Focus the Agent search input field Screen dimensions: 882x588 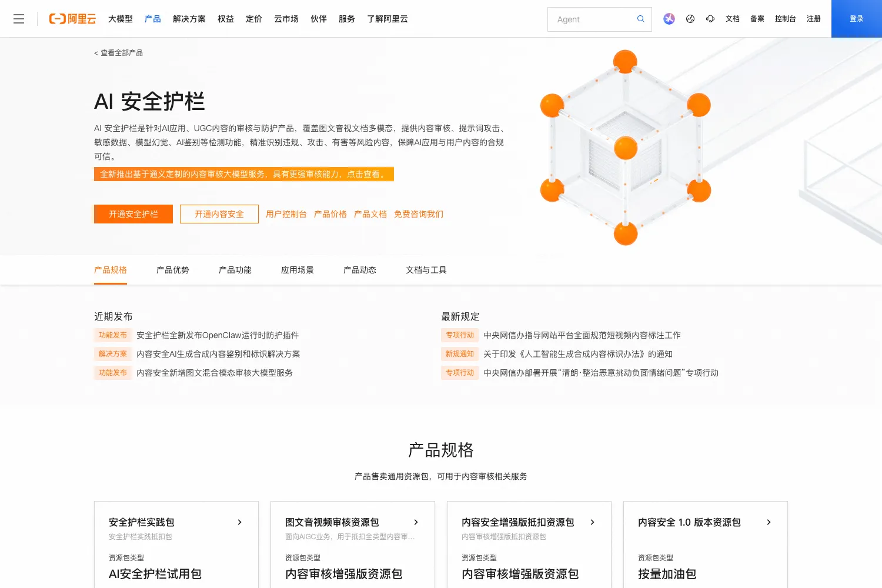(x=594, y=19)
